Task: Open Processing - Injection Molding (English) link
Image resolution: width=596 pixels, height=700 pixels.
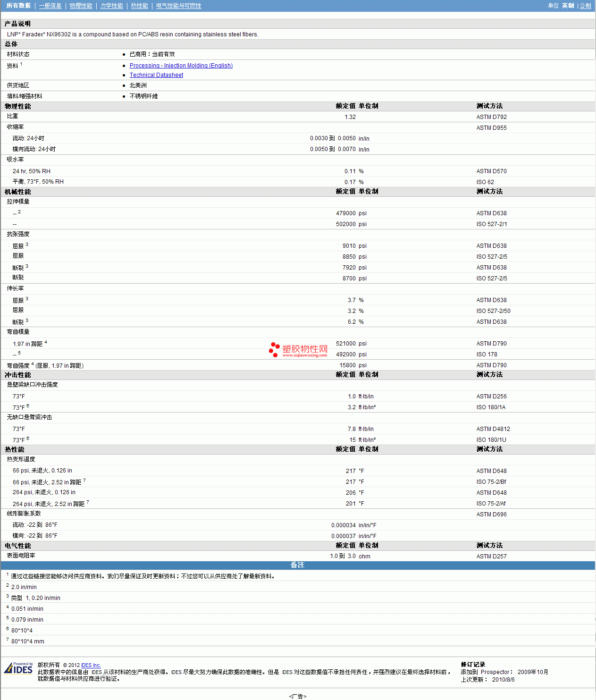Action: tap(181, 66)
